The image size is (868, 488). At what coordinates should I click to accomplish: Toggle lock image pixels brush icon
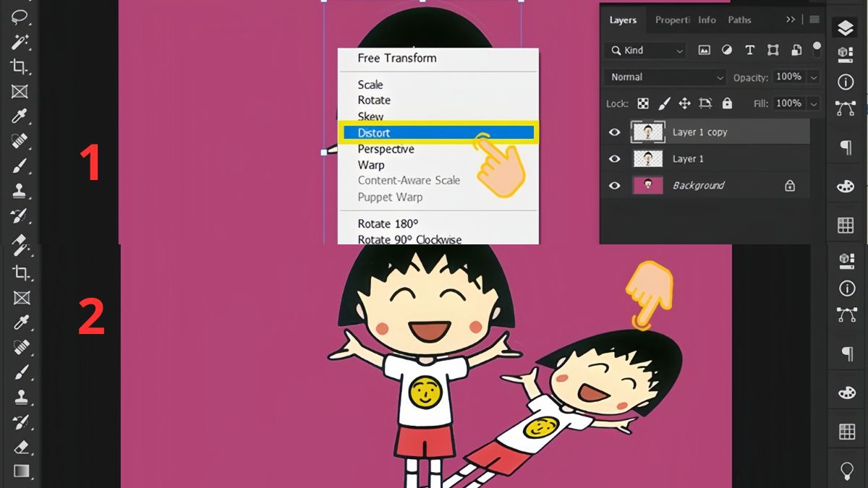pos(664,103)
